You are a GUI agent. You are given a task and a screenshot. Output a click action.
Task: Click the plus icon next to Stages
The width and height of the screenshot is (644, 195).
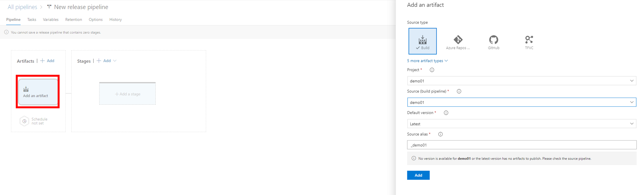pyautogui.click(x=99, y=61)
